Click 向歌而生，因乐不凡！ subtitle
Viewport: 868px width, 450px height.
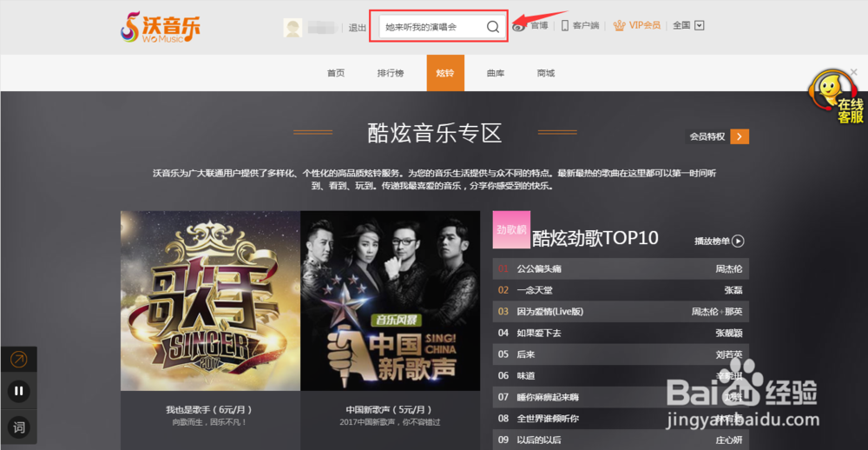click(208, 422)
